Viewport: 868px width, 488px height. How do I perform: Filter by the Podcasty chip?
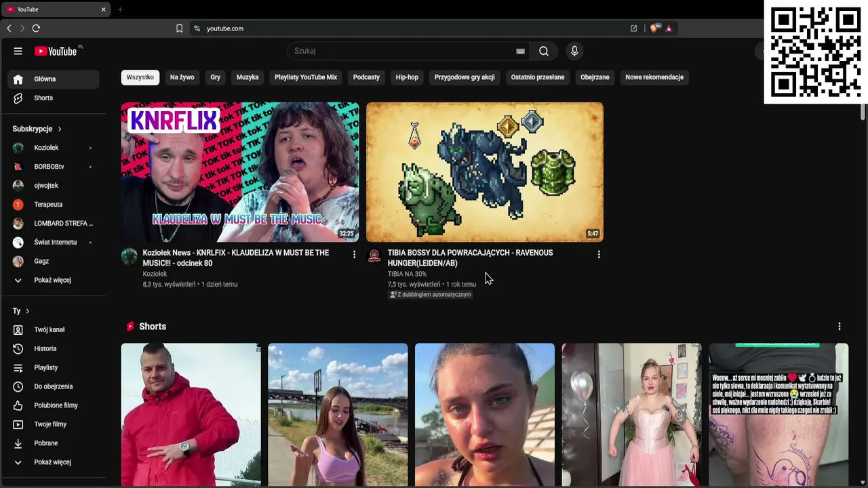[x=366, y=77]
